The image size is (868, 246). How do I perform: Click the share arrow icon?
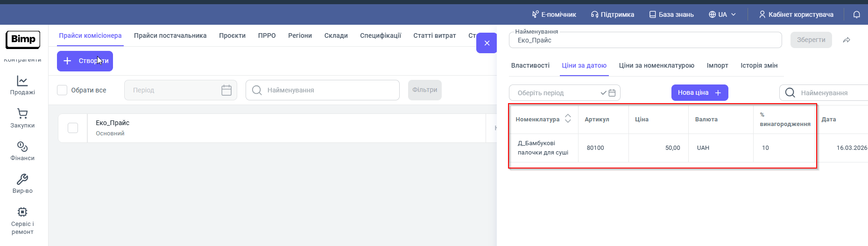(847, 40)
